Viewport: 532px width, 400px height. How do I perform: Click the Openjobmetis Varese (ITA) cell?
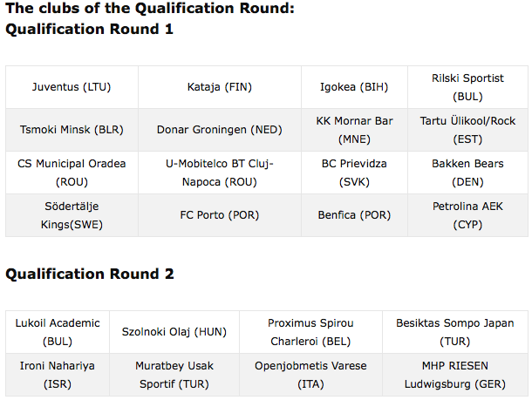tap(310, 375)
